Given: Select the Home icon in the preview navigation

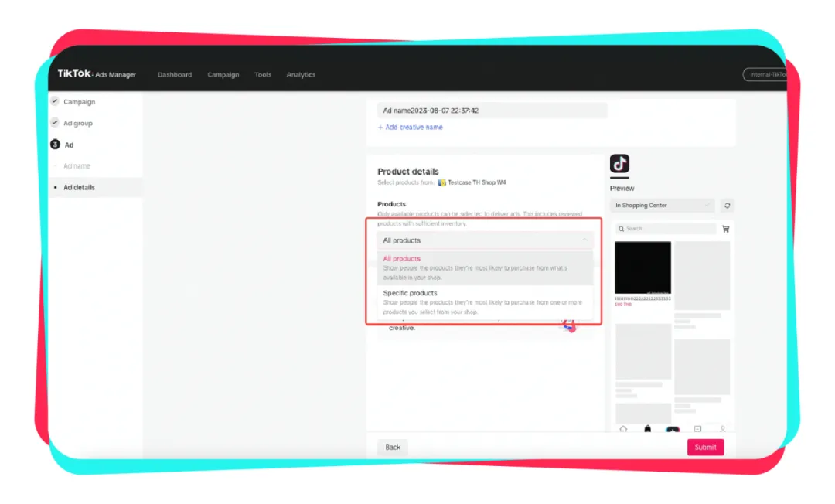Looking at the screenshot, I should tap(623, 429).
